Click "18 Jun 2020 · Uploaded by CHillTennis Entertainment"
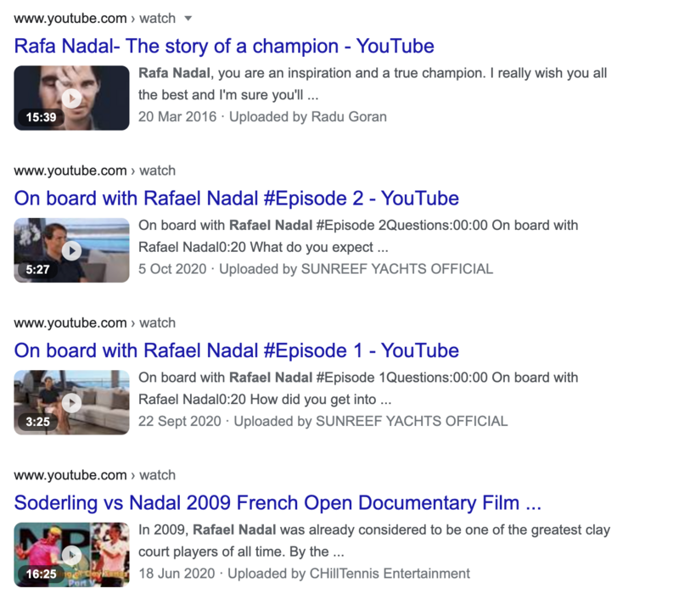The height and width of the screenshot is (616, 679). pos(304,574)
